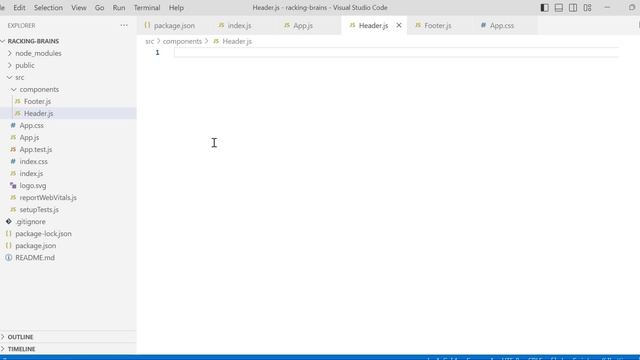Open Footer.js in the explorer tree
The image size is (640, 360).
pyautogui.click(x=37, y=101)
